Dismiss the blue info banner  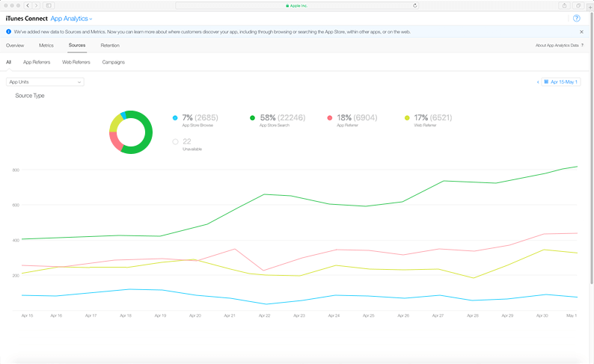[x=582, y=32]
